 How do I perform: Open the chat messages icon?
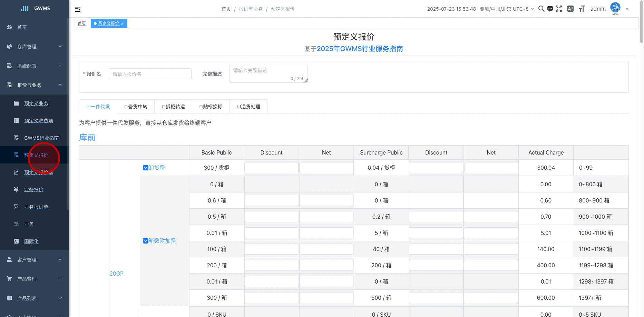[550, 9]
